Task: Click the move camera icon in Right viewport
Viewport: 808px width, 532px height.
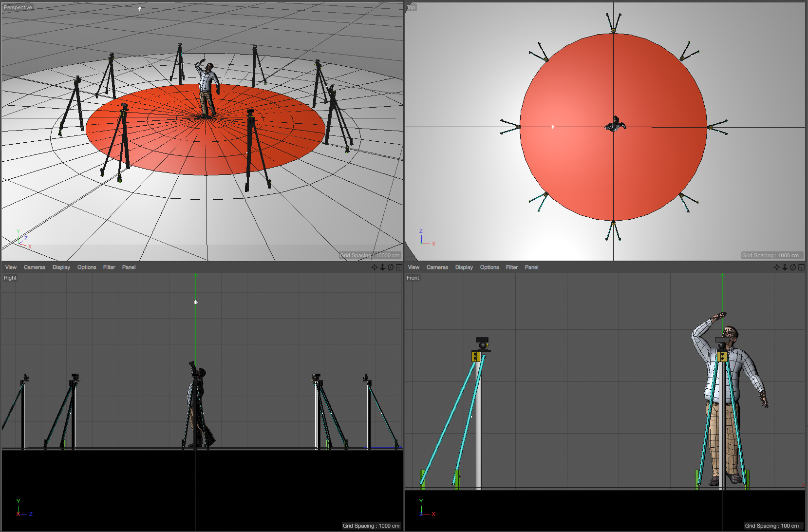Action: point(375,267)
